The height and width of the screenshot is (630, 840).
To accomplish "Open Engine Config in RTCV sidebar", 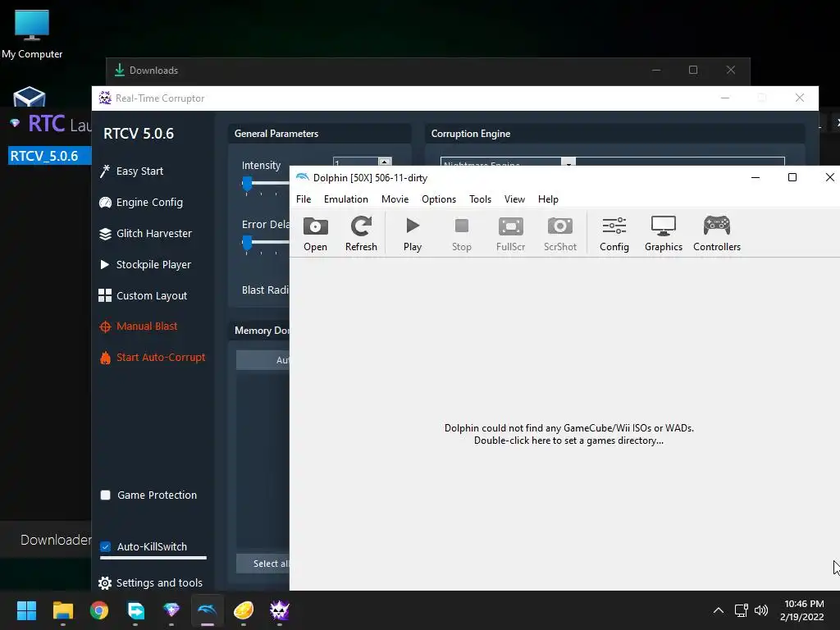I will click(x=141, y=203).
